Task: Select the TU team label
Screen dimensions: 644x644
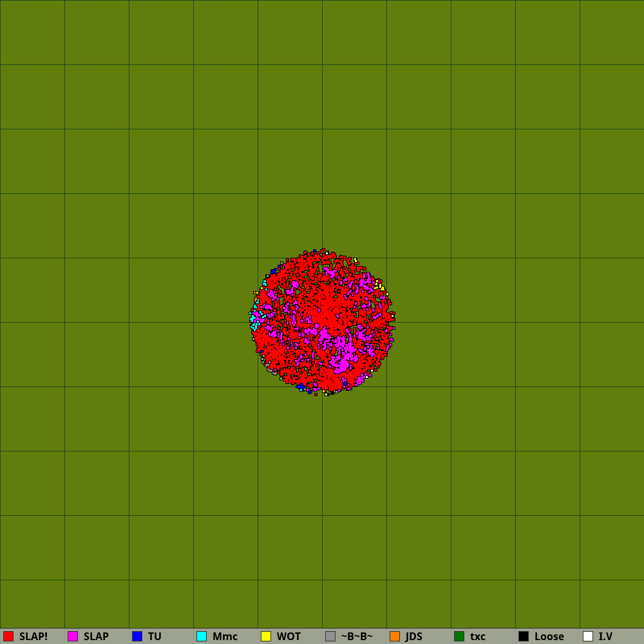Action: [155, 636]
